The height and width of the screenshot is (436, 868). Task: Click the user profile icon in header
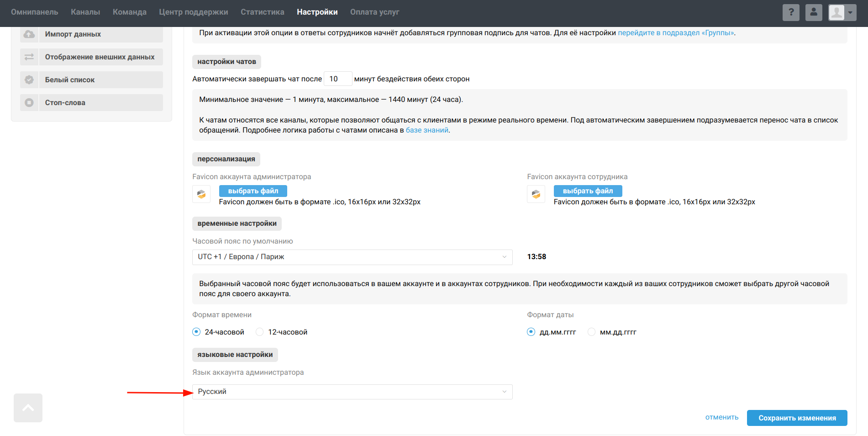pos(814,12)
